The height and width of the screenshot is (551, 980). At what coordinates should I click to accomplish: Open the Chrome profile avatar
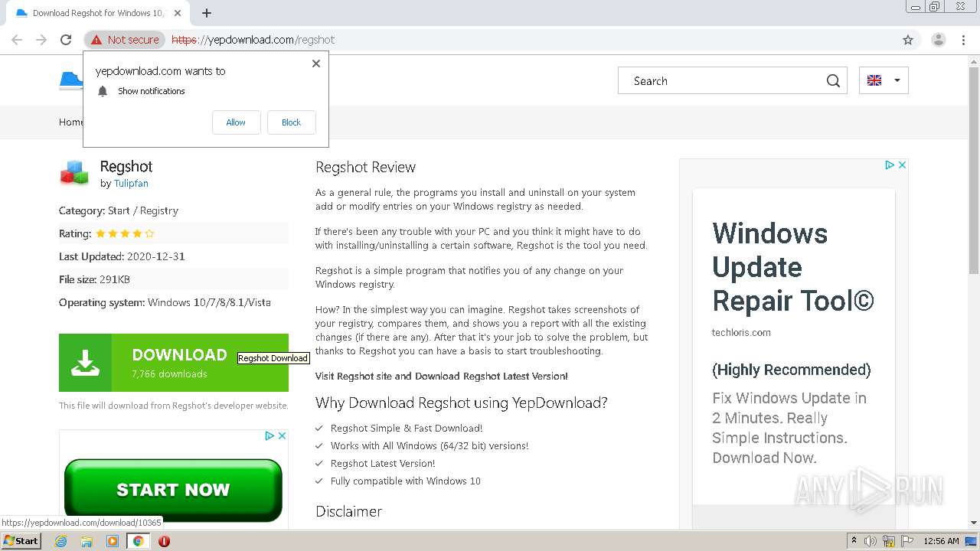point(938,40)
